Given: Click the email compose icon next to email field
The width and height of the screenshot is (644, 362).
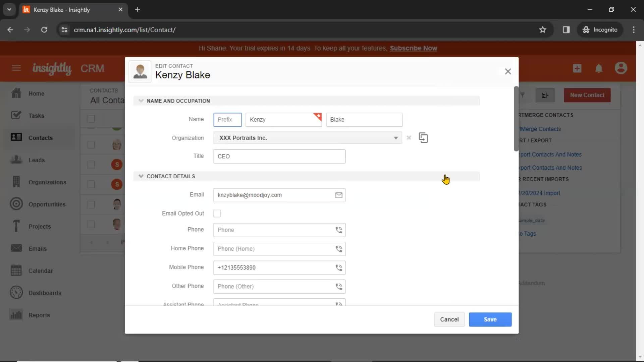Looking at the screenshot, I should 338,195.
